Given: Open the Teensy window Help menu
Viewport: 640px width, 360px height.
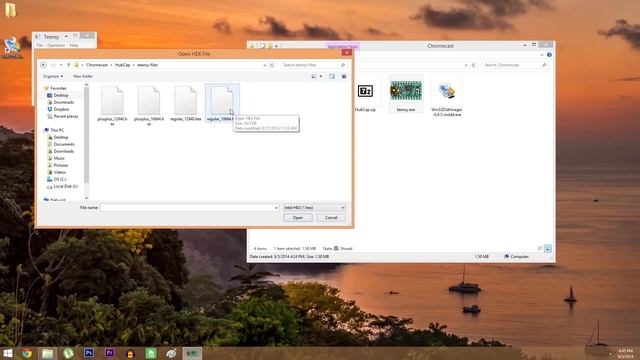Looking at the screenshot, I should tap(73, 45).
